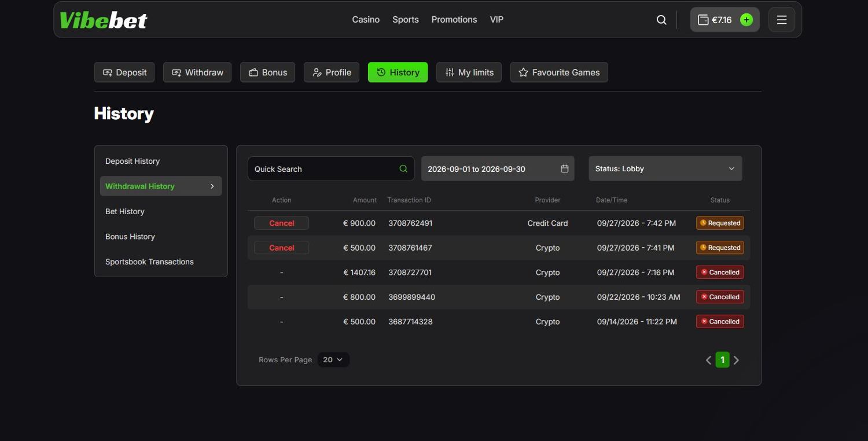The width and height of the screenshot is (868, 441).
Task: Open the date range calendar icon
Action: click(565, 169)
